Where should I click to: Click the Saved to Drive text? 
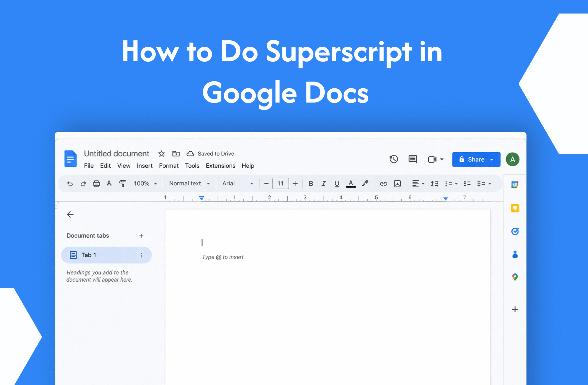pyautogui.click(x=216, y=154)
